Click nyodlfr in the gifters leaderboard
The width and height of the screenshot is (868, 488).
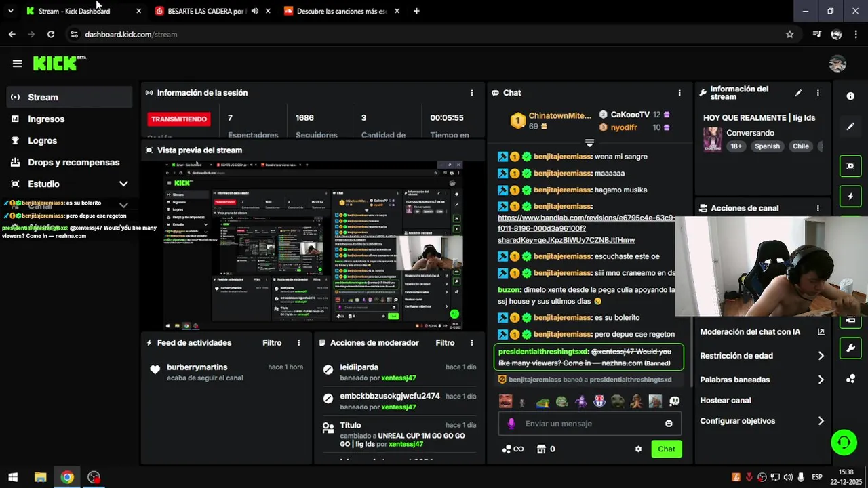point(624,127)
